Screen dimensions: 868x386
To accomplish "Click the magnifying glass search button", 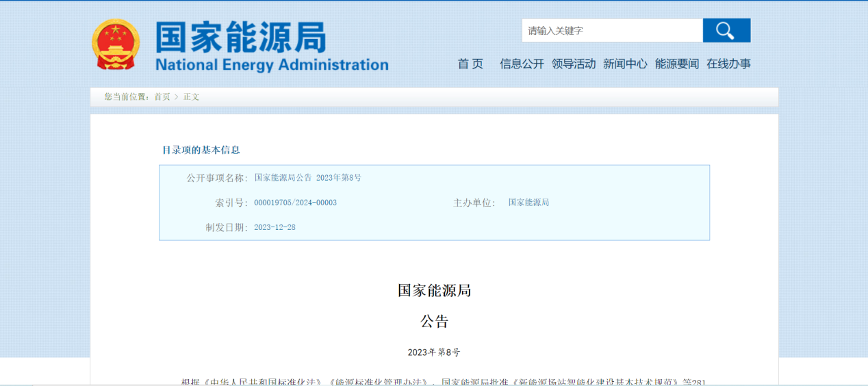I will 726,31.
